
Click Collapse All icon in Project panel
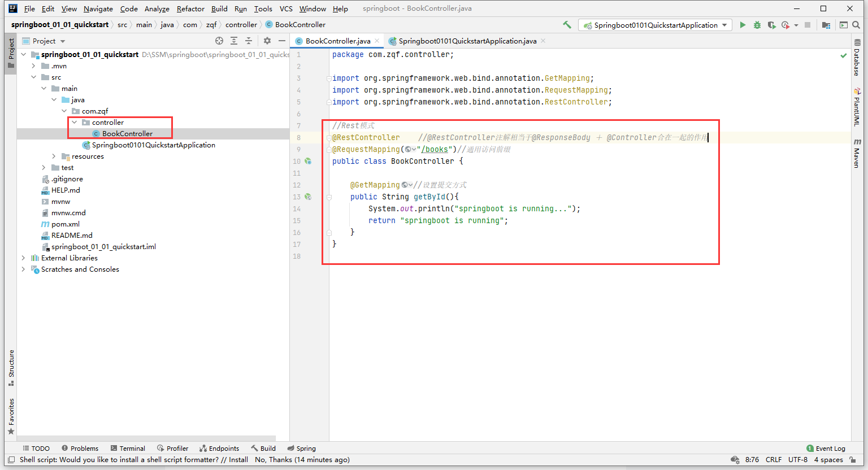click(248, 41)
